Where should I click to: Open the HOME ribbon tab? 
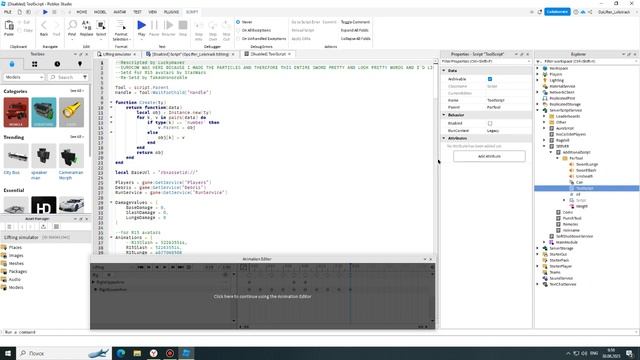point(82,12)
